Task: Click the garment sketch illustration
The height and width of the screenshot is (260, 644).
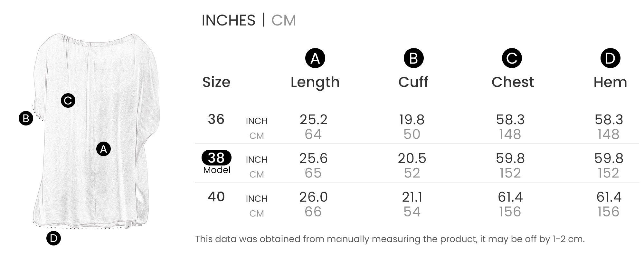Action: (97, 131)
